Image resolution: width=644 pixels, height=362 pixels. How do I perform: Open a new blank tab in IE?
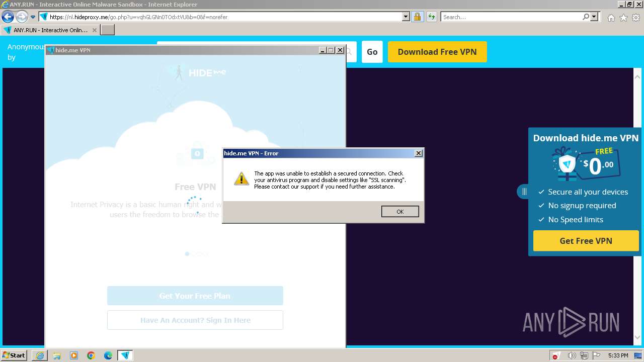point(108,30)
